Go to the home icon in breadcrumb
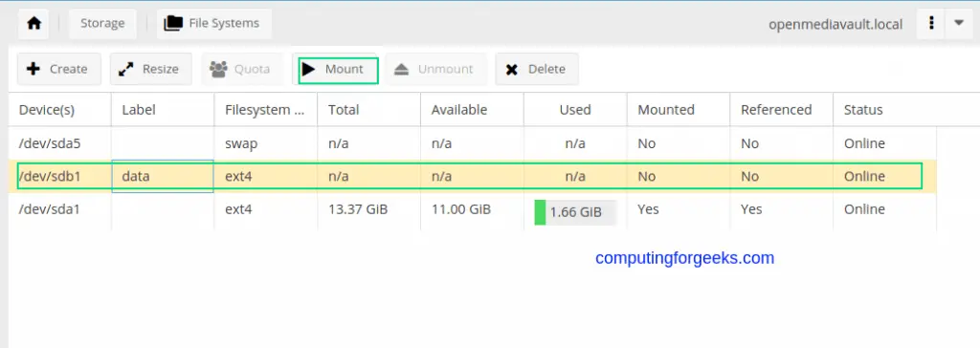This screenshot has height=348, width=980. click(33, 24)
